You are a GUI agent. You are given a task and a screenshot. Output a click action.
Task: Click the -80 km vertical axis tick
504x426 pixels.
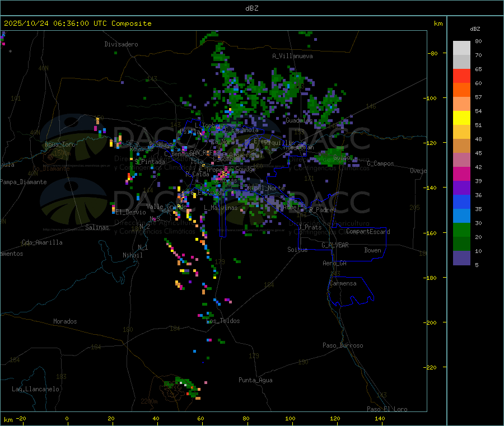coord(433,53)
